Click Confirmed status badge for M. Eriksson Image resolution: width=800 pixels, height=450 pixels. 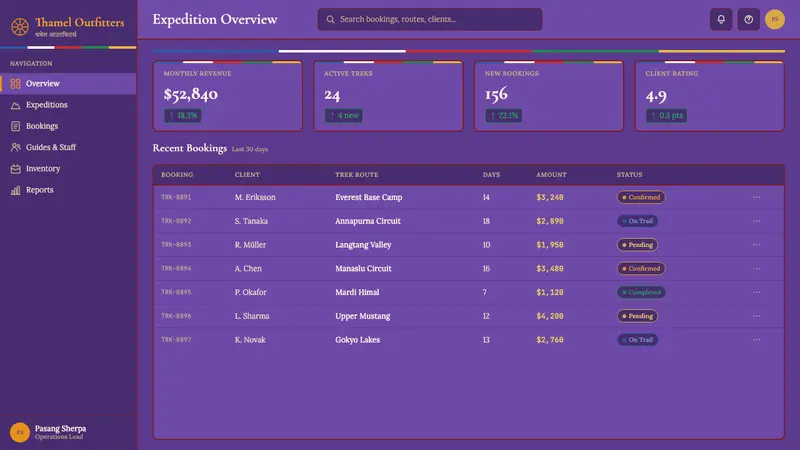(x=641, y=197)
